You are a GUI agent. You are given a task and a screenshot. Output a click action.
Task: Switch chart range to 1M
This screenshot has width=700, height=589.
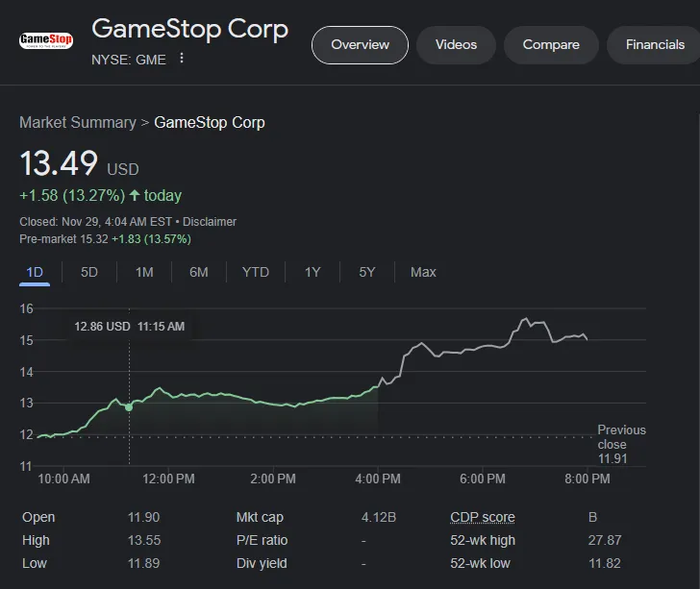pos(144,272)
